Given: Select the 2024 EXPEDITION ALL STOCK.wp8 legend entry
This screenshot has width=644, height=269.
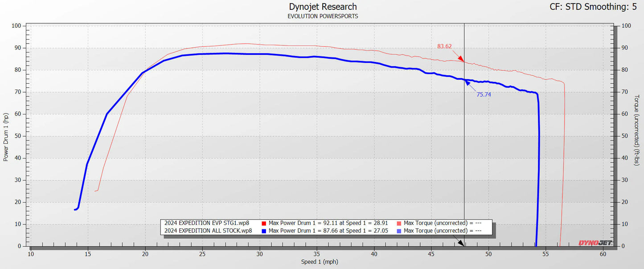Looking at the screenshot, I should point(208,231).
